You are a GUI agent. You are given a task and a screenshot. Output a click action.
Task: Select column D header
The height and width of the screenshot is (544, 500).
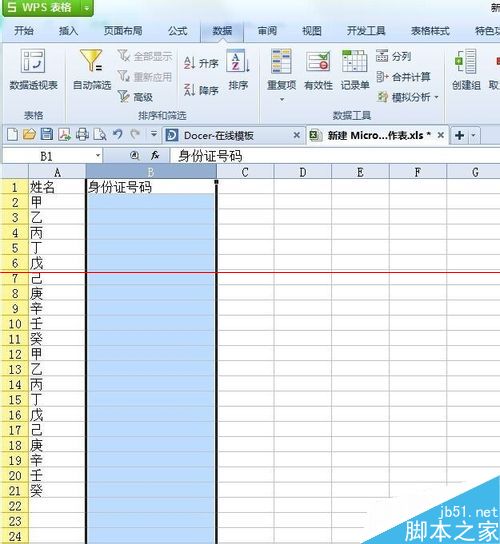303,172
